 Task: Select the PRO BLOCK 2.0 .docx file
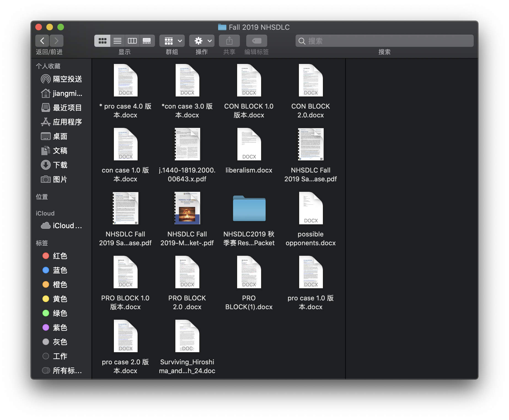[187, 272]
